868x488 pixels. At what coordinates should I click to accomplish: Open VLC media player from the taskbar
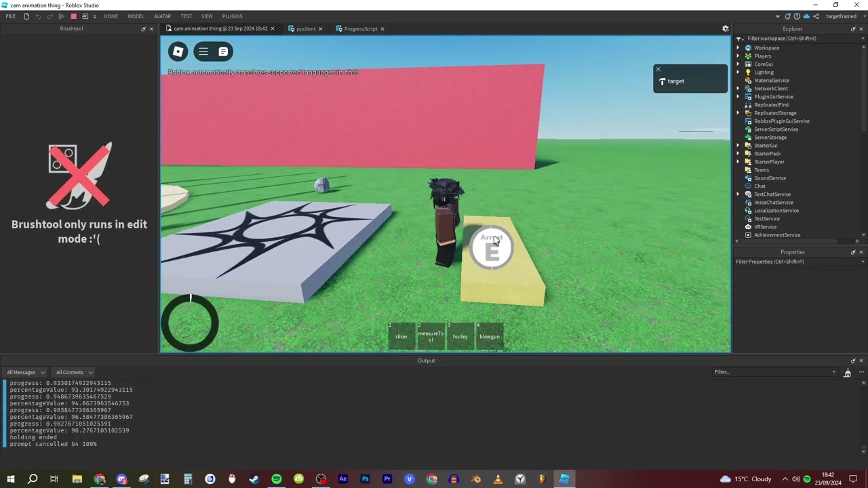pos(498,479)
